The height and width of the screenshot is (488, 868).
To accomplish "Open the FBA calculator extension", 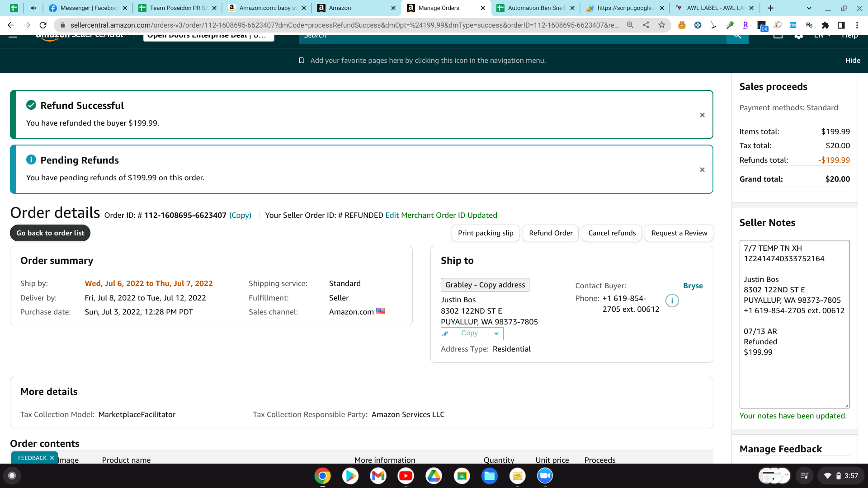I will pyautogui.click(x=793, y=25).
